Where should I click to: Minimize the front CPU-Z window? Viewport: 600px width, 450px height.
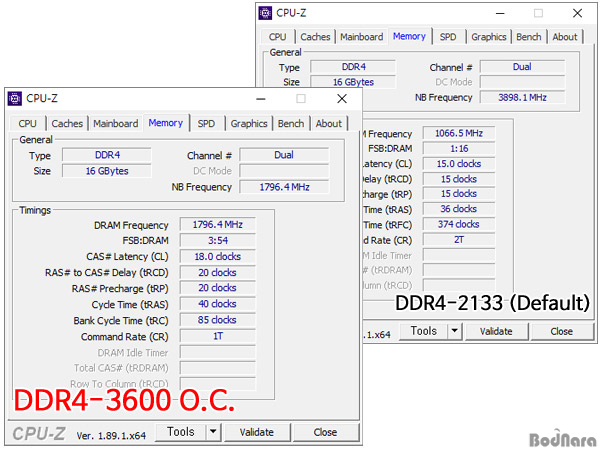(x=261, y=99)
